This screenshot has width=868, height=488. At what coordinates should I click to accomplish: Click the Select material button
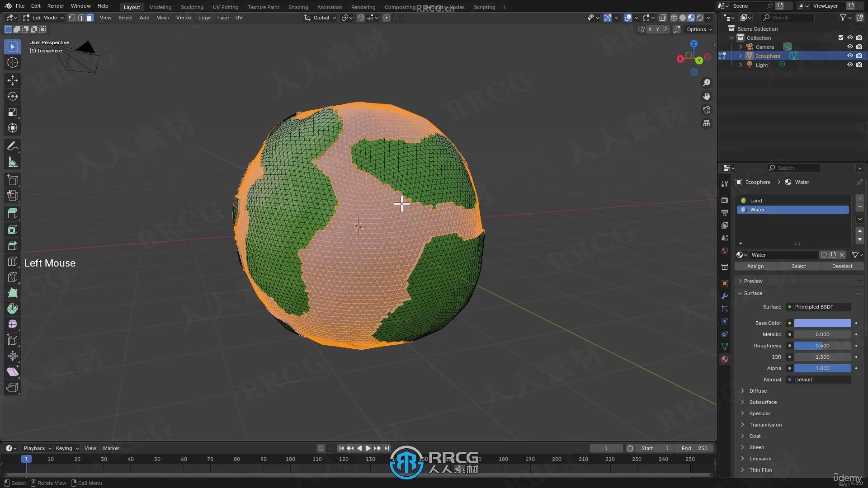pyautogui.click(x=798, y=266)
